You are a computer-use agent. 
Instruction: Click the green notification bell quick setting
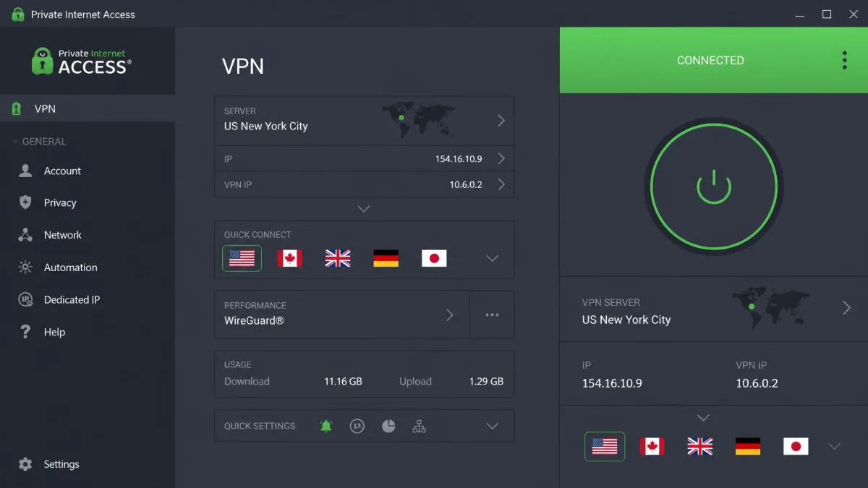(326, 426)
